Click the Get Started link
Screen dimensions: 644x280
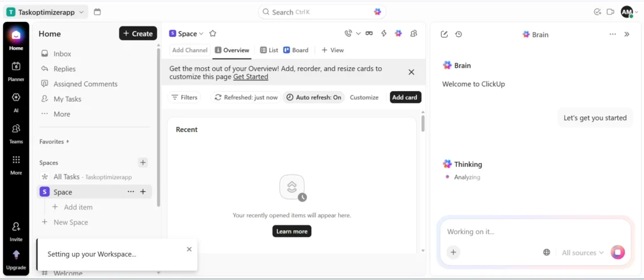(x=250, y=77)
